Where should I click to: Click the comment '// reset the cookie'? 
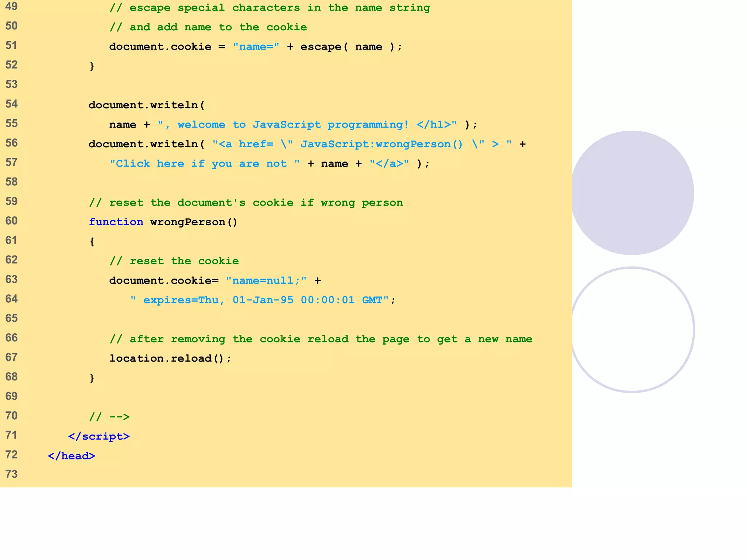point(174,261)
